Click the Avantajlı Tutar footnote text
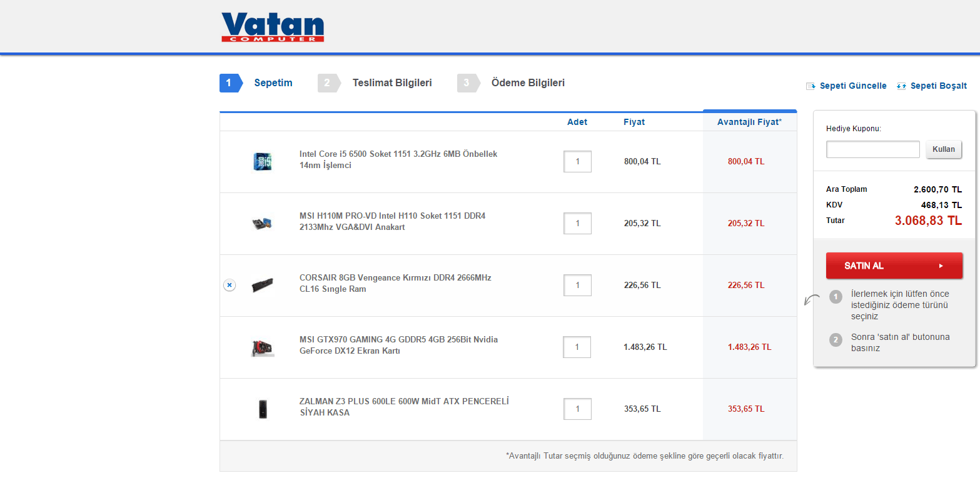 click(x=645, y=456)
